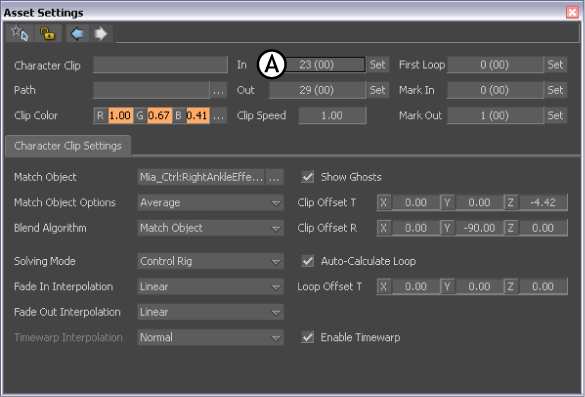Go back with the blue left arrow
Screen dimensions: 585x397
[77, 34]
